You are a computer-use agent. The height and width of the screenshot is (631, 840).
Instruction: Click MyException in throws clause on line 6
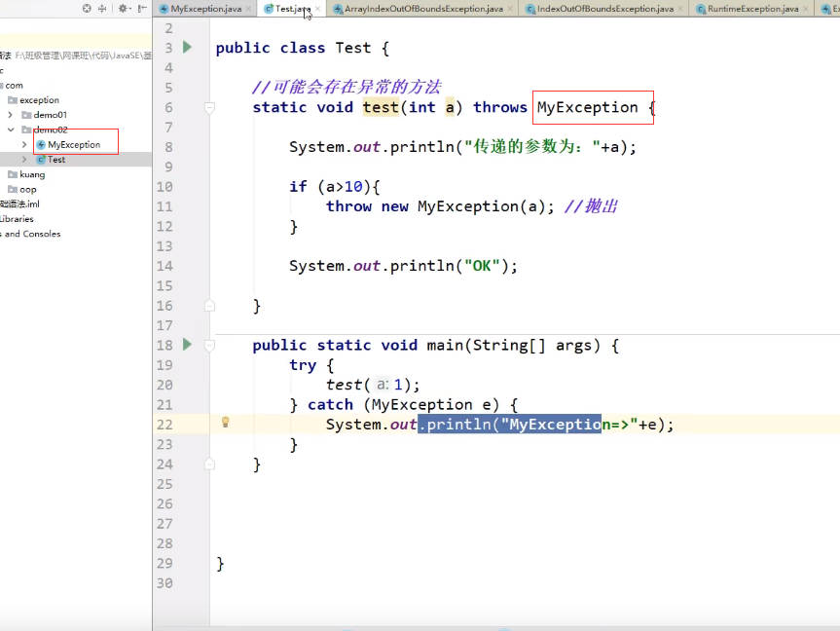[587, 107]
